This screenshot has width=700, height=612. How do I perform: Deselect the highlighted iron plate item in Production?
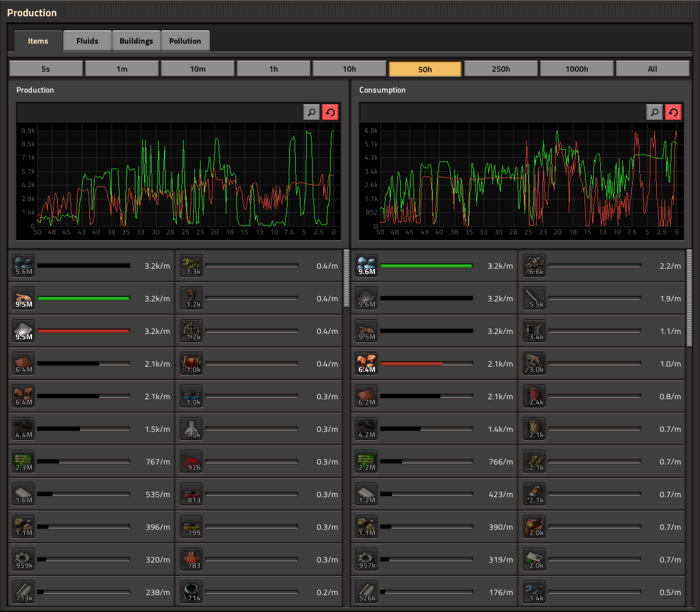click(x=24, y=331)
